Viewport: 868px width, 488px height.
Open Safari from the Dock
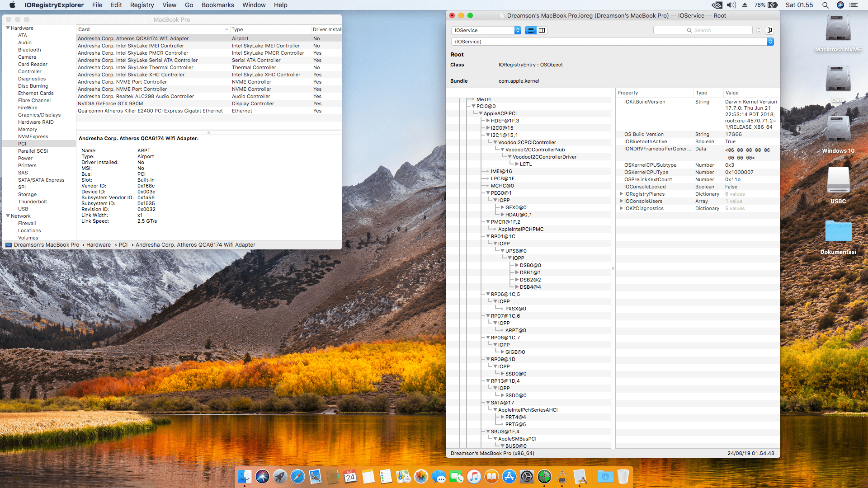point(297,476)
